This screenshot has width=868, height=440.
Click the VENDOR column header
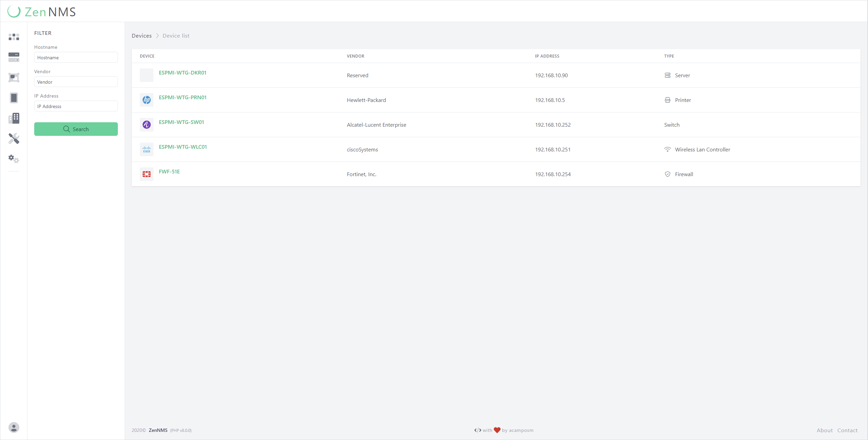pos(356,56)
